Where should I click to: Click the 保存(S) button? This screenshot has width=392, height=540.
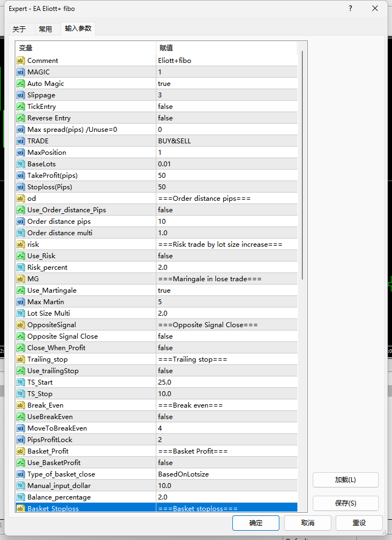346,503
